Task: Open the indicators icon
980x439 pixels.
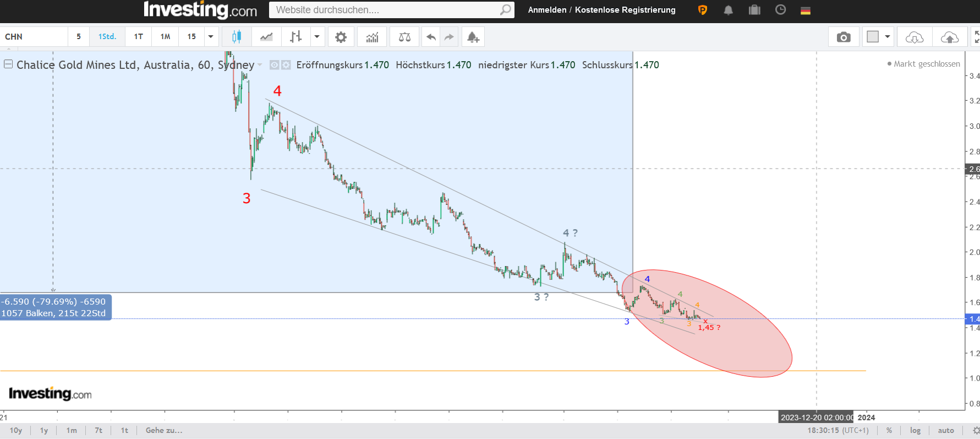Action: (373, 37)
